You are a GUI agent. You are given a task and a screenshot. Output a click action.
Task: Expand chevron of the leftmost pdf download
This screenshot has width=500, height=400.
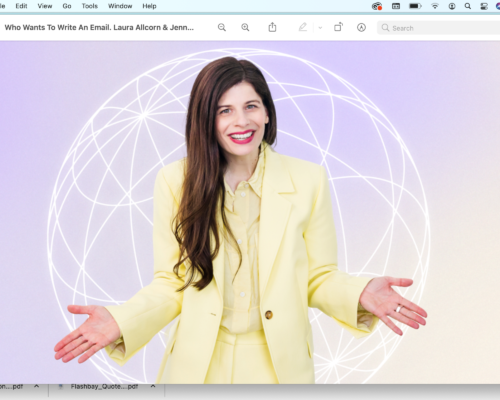37,386
